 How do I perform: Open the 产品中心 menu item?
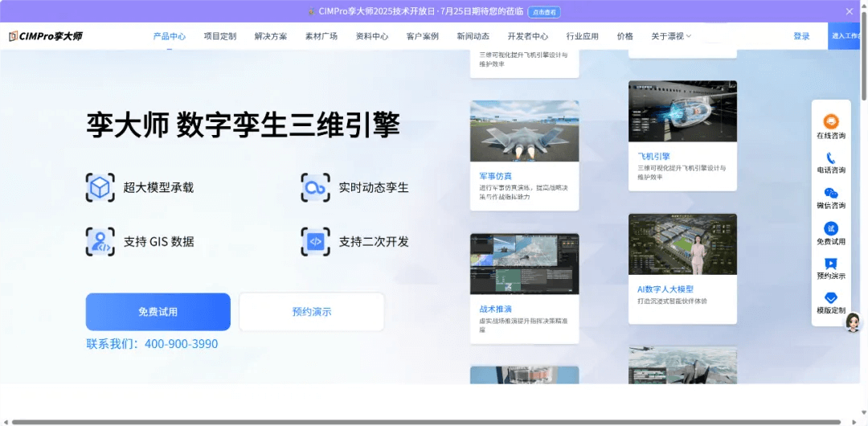point(170,36)
